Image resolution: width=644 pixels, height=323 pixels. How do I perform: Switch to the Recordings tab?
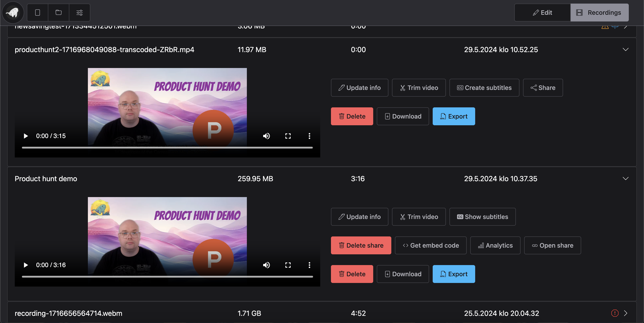point(599,13)
